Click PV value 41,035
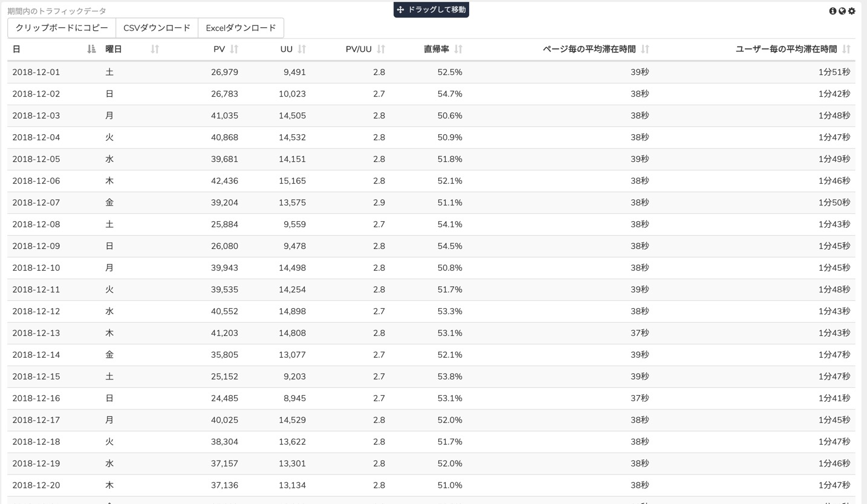The width and height of the screenshot is (867, 504). point(224,115)
